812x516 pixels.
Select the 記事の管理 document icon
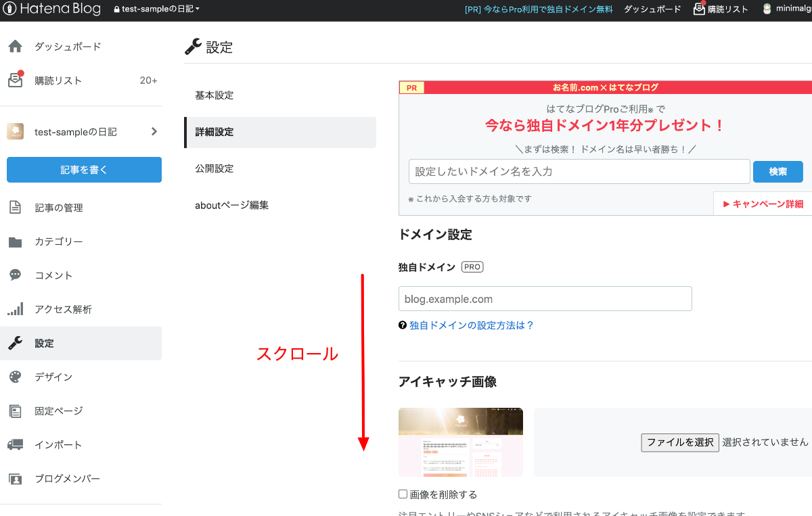point(15,208)
